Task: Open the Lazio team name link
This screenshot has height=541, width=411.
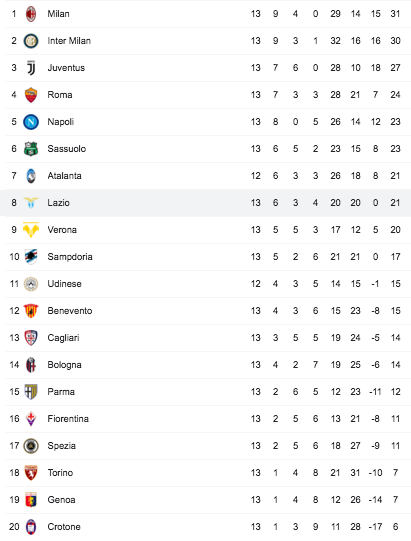Action: [58, 203]
